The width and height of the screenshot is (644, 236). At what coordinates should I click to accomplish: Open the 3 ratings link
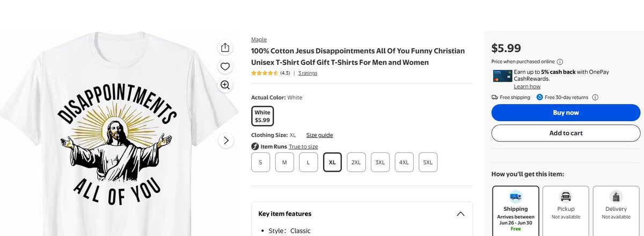point(308,73)
